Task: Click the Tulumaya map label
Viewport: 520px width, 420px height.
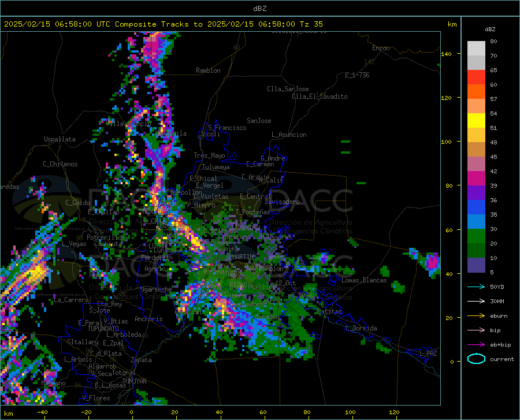Action: (x=216, y=167)
